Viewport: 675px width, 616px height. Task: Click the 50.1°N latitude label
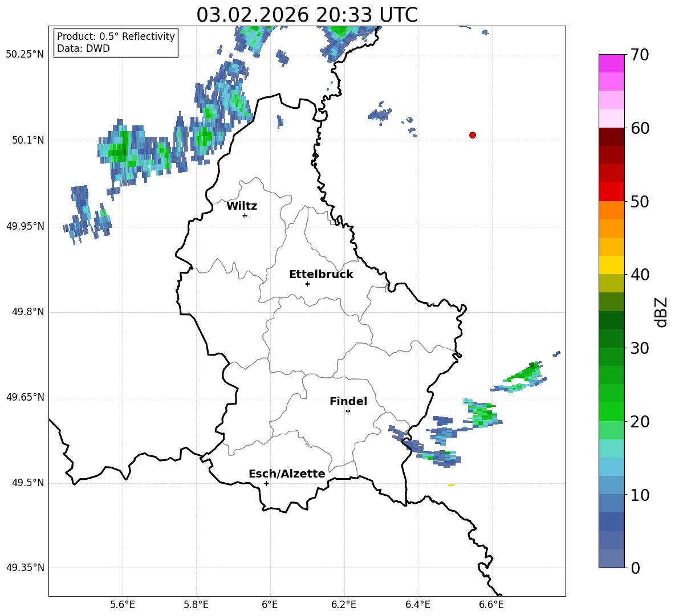coord(28,141)
